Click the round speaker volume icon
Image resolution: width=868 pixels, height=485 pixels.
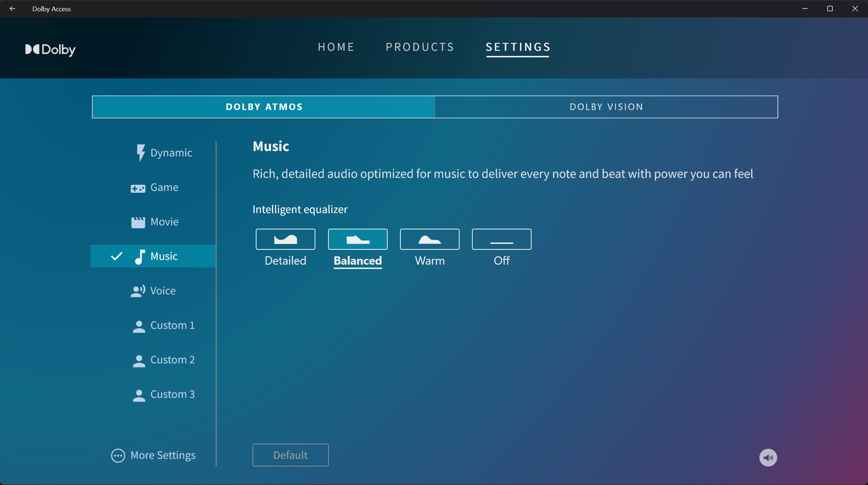click(768, 457)
